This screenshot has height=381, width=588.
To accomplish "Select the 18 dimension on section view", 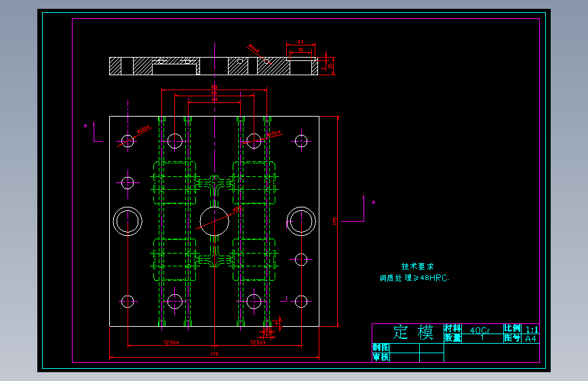I will (300, 49).
